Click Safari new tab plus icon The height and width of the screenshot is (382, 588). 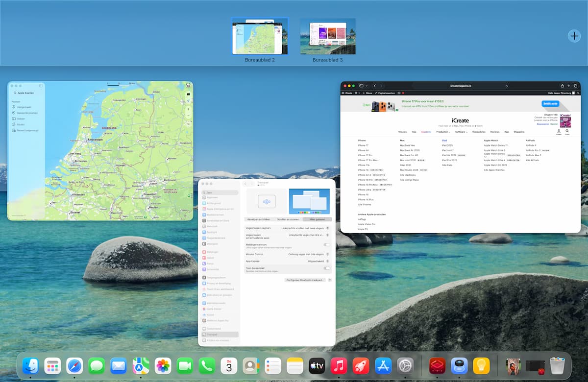pyautogui.click(x=569, y=86)
